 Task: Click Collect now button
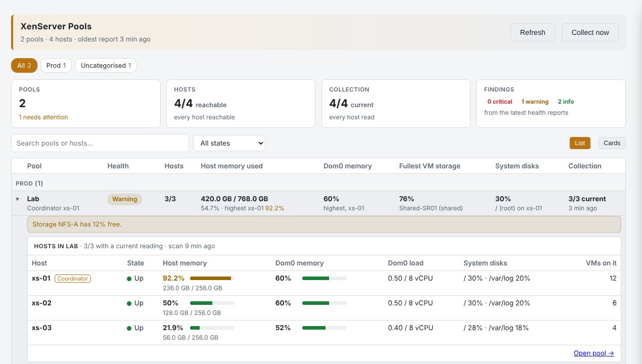(590, 32)
